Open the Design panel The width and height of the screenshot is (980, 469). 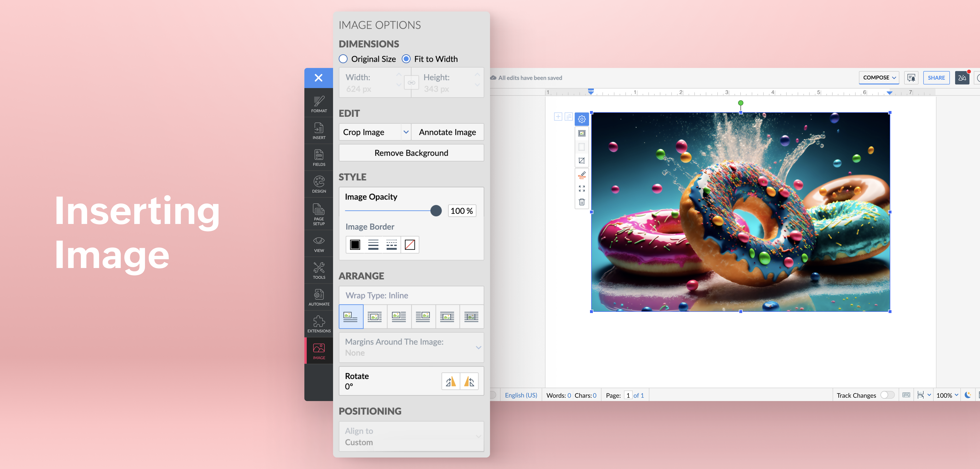pos(318,184)
